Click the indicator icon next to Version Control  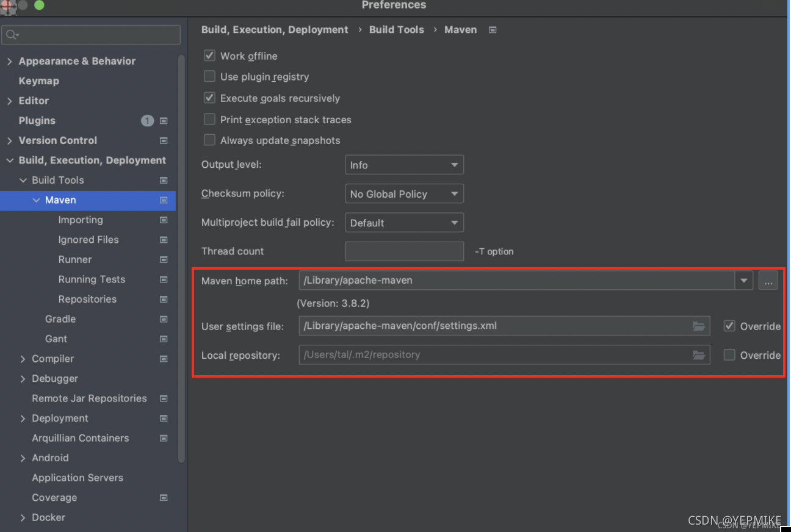(164, 140)
